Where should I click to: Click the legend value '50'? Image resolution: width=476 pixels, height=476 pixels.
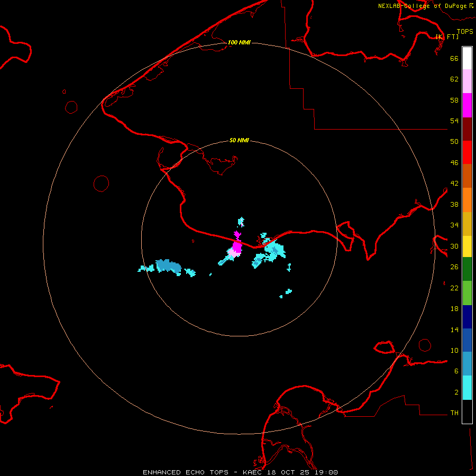click(x=454, y=142)
